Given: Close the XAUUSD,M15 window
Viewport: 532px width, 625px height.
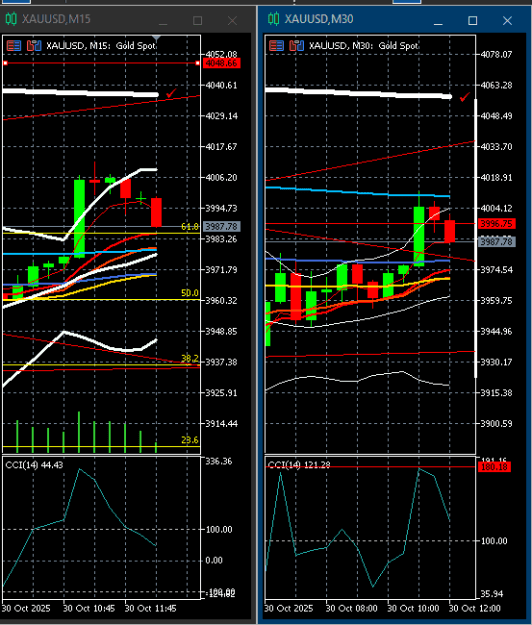Looking at the screenshot, I should (232, 21).
